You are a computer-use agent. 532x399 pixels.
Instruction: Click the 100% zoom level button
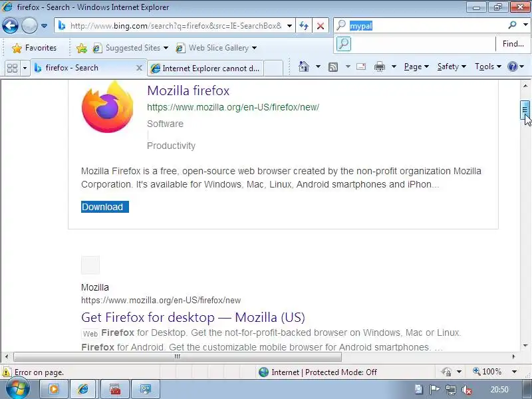pyautogui.click(x=487, y=372)
